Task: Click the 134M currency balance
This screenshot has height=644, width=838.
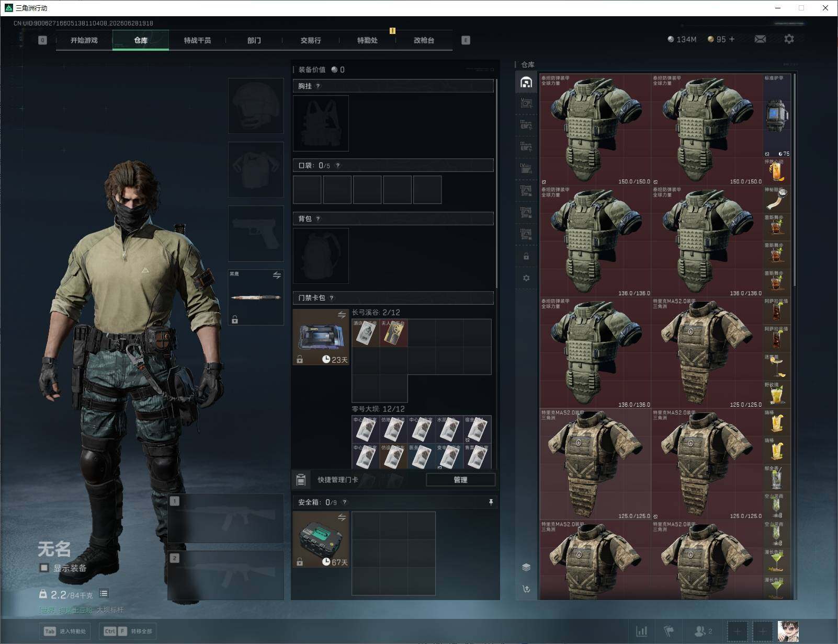Action: 682,39
